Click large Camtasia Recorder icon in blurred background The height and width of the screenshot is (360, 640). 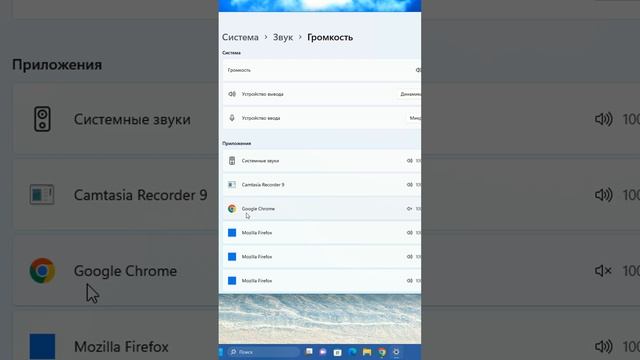click(42, 194)
